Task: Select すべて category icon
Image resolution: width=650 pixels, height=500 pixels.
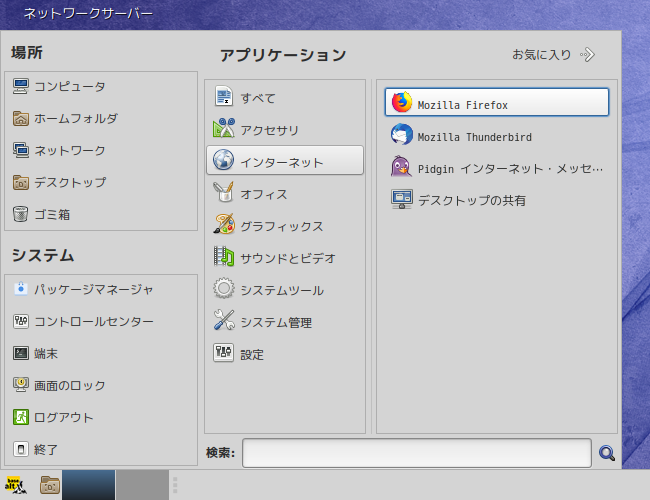Action: (224, 96)
